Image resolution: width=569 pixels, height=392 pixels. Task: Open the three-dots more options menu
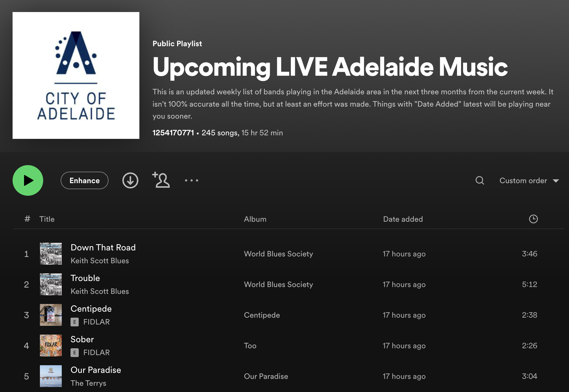tap(191, 180)
